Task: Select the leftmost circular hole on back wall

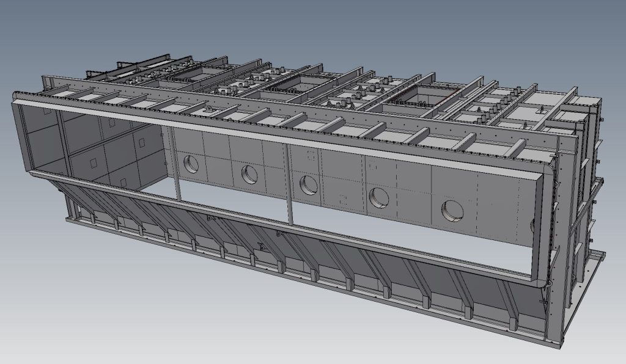Action: click(192, 162)
